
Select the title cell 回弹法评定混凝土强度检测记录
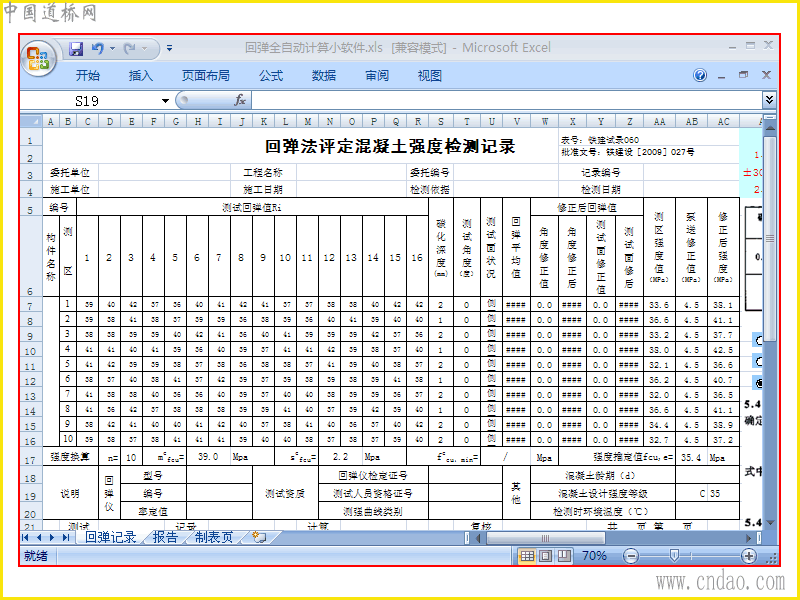pyautogui.click(x=390, y=146)
